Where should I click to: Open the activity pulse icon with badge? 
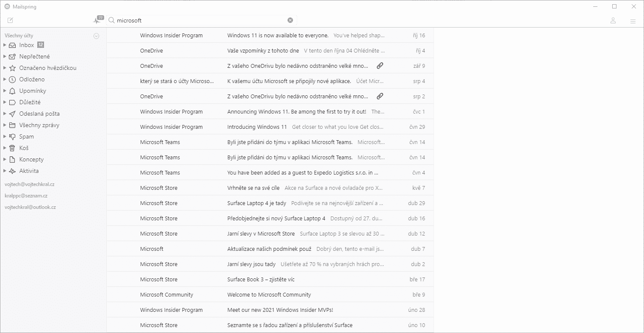97,20
